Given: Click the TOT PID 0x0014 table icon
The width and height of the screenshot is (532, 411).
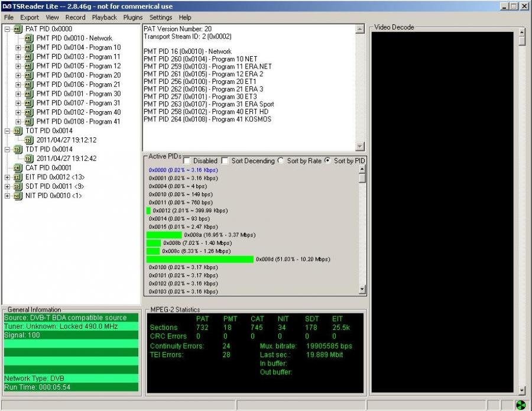Looking at the screenshot, I should [18, 131].
